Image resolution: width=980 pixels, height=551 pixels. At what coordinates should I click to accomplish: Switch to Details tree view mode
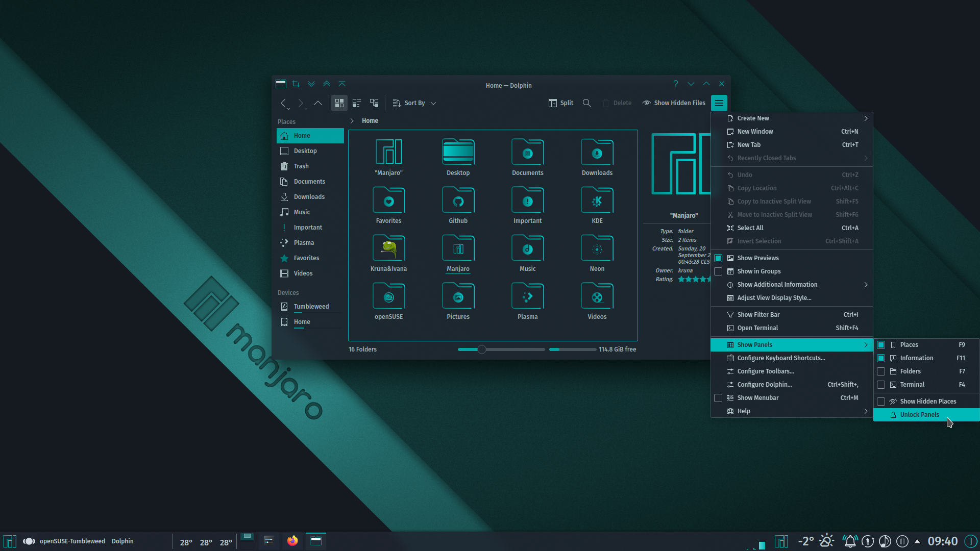tap(374, 103)
